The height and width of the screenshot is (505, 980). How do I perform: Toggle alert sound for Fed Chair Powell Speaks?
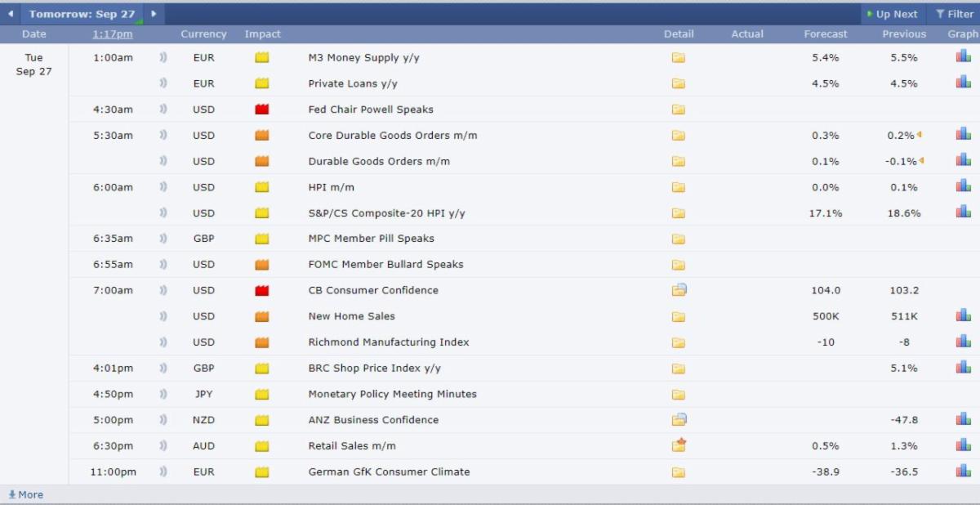coord(163,109)
